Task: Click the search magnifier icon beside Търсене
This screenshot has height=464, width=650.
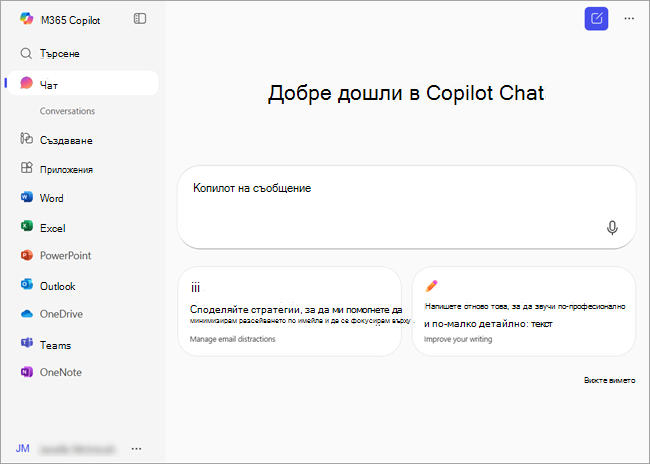Action: coord(26,53)
